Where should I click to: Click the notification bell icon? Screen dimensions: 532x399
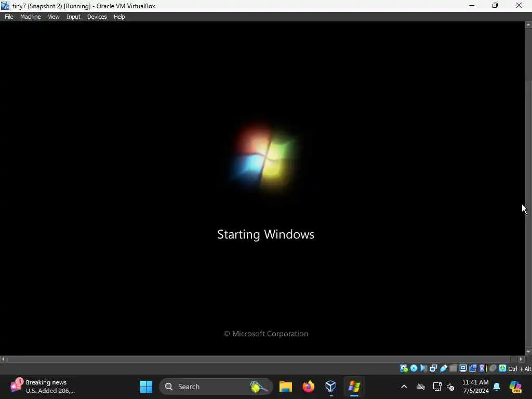pyautogui.click(x=497, y=387)
